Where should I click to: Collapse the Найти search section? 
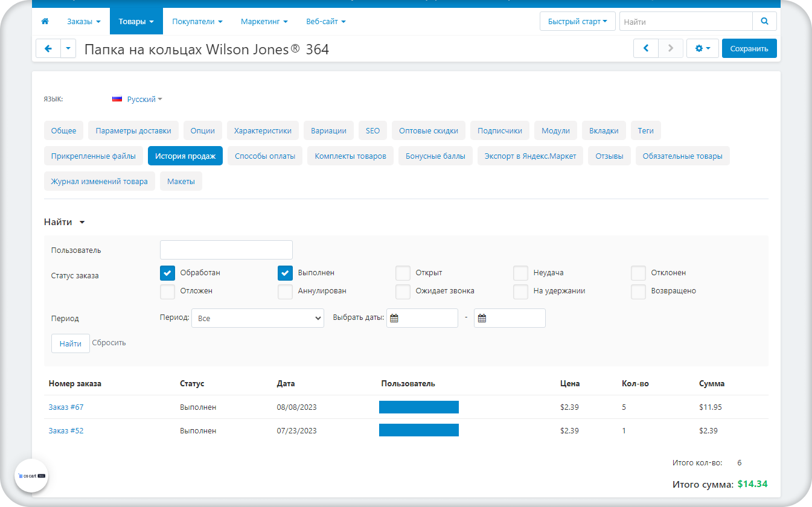[x=65, y=222]
